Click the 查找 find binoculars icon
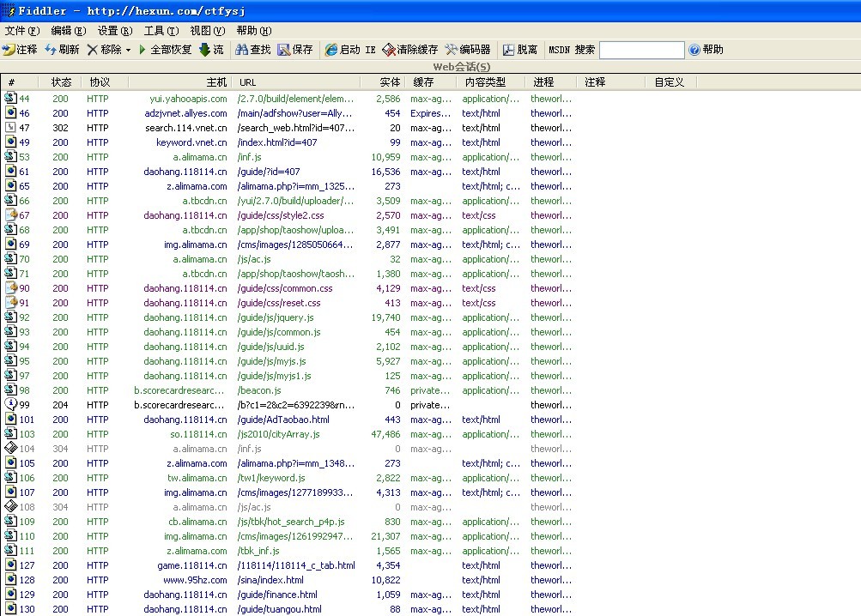861x616 pixels. pyautogui.click(x=241, y=50)
